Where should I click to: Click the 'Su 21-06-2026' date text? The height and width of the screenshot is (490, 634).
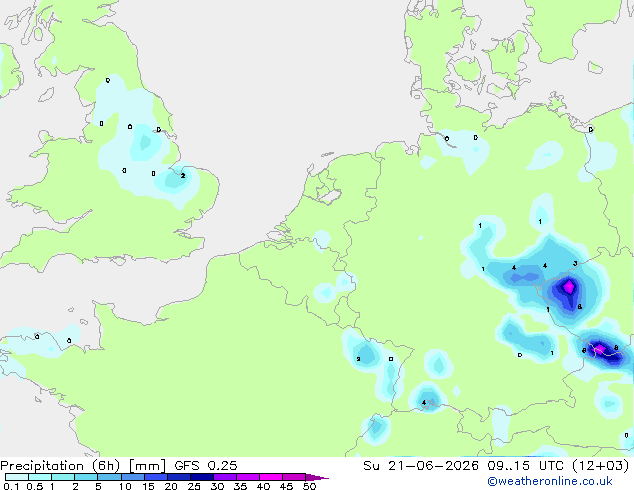[x=421, y=466]
